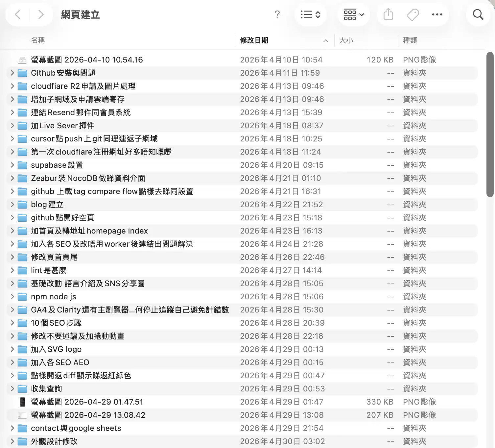Click folder icon of 修改不要述語及加捲動動畫 row
The image size is (495, 448).
pos(22,336)
